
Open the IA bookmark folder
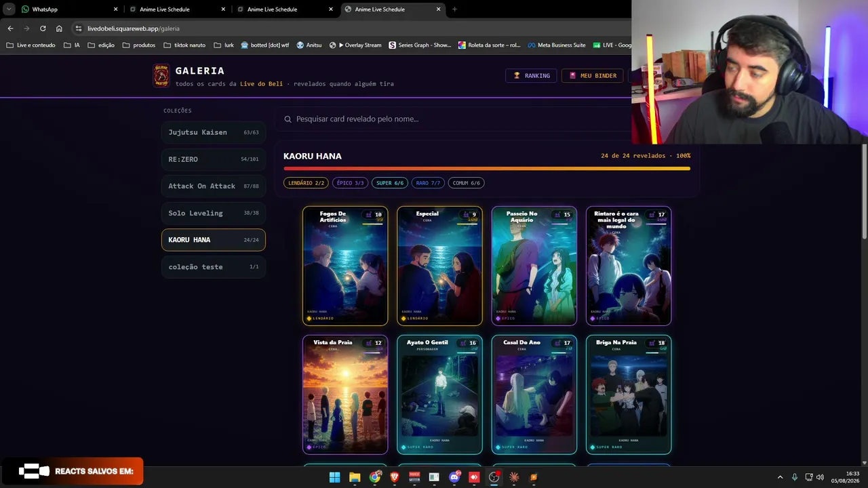[x=71, y=45]
